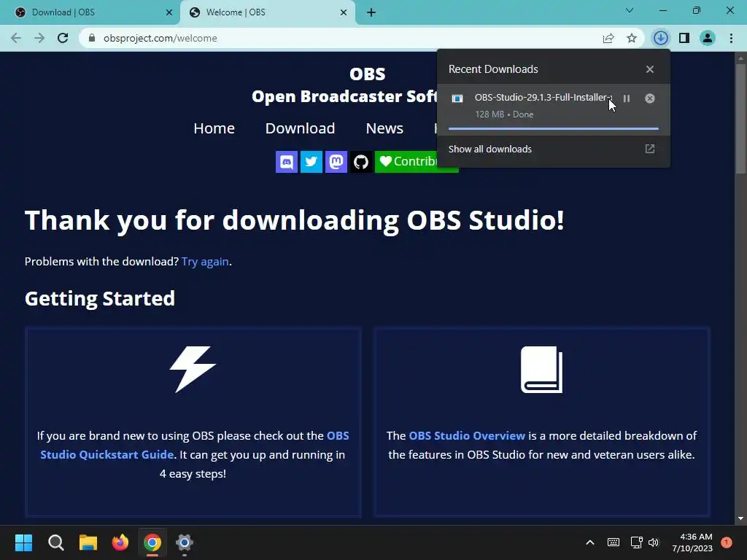Open the Download navigation link

click(300, 128)
